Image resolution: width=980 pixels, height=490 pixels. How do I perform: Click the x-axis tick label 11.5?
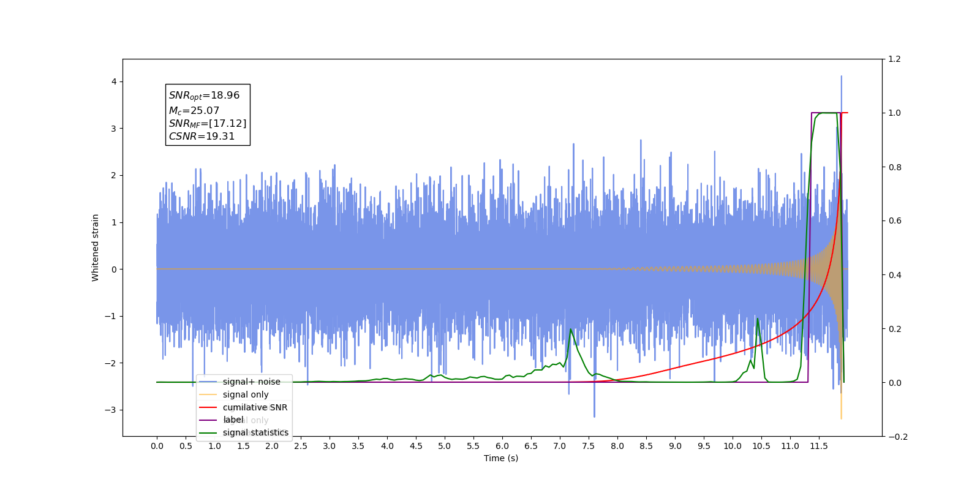[819, 446]
